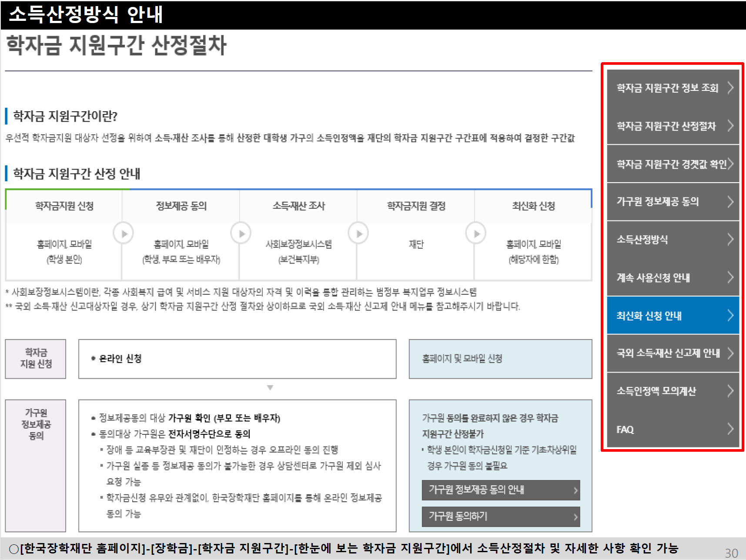Open FAQ sidebar item
The height and width of the screenshot is (560, 746).
(673, 429)
